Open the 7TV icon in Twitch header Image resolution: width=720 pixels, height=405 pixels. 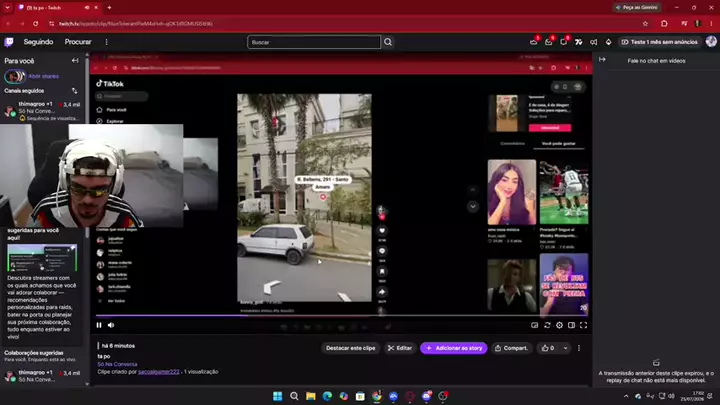pyautogui.click(x=579, y=42)
